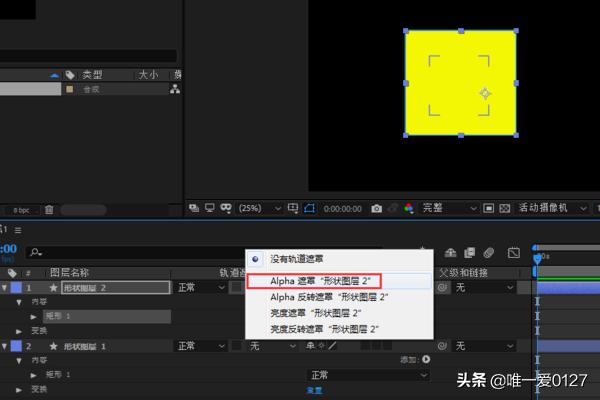Click the 图层名称 column header

[69, 273]
